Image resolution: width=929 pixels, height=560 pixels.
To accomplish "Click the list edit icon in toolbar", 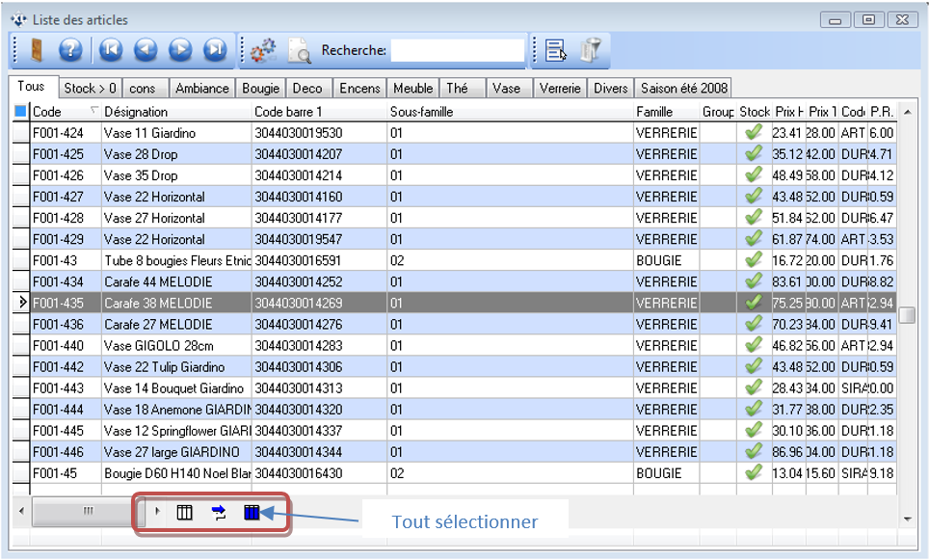I will [555, 50].
